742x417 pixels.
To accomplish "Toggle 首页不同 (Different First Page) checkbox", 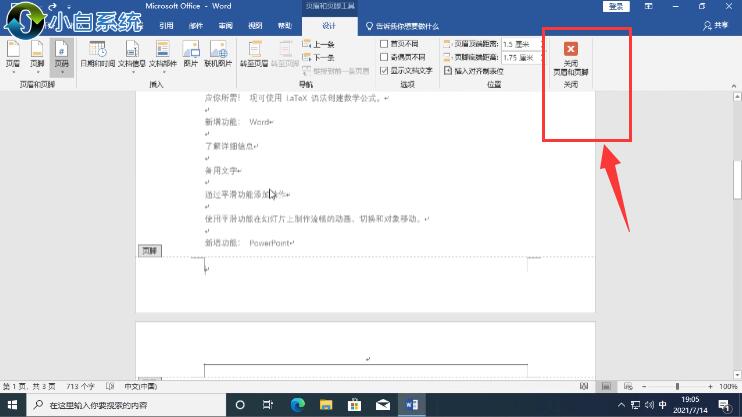I will click(384, 44).
